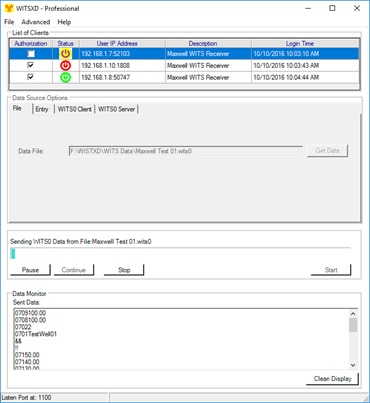Click the Sent Data scroll down arrow
Image resolution: width=370 pixels, height=403 pixels.
click(353, 365)
